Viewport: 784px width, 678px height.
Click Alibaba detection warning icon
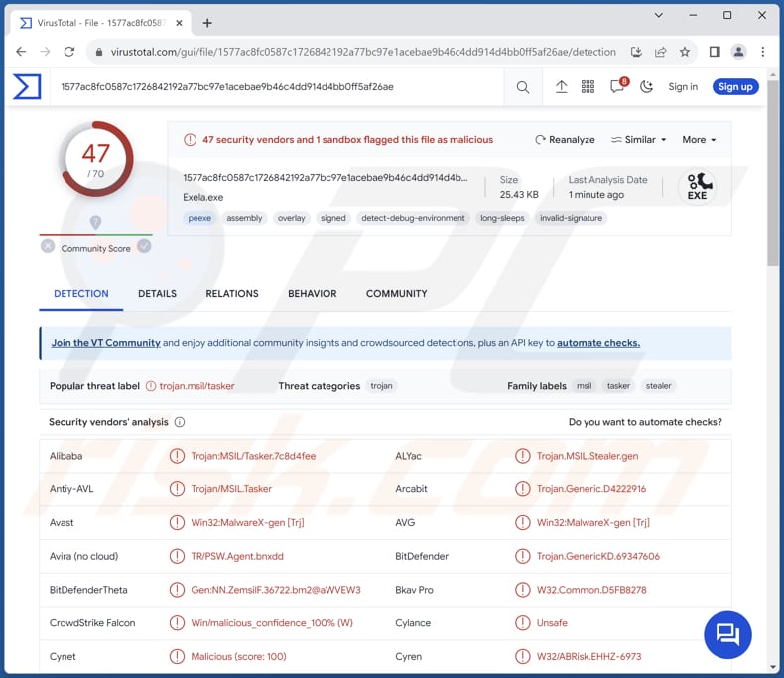[x=177, y=456]
